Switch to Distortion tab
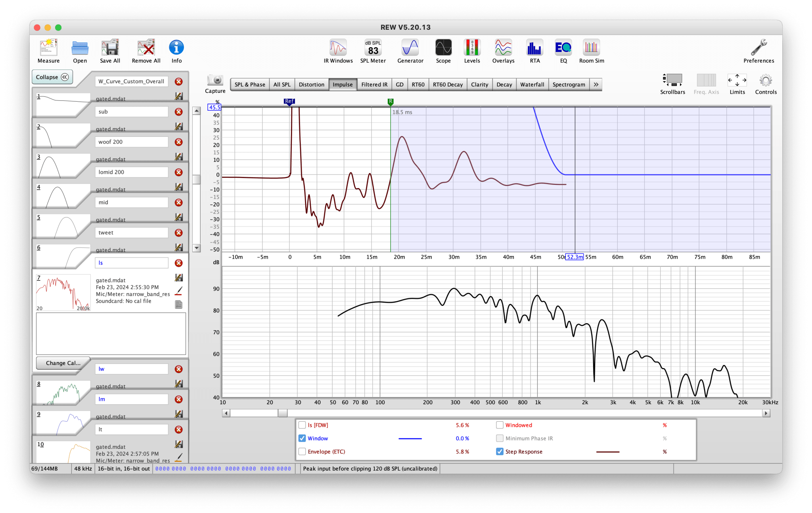 click(312, 85)
